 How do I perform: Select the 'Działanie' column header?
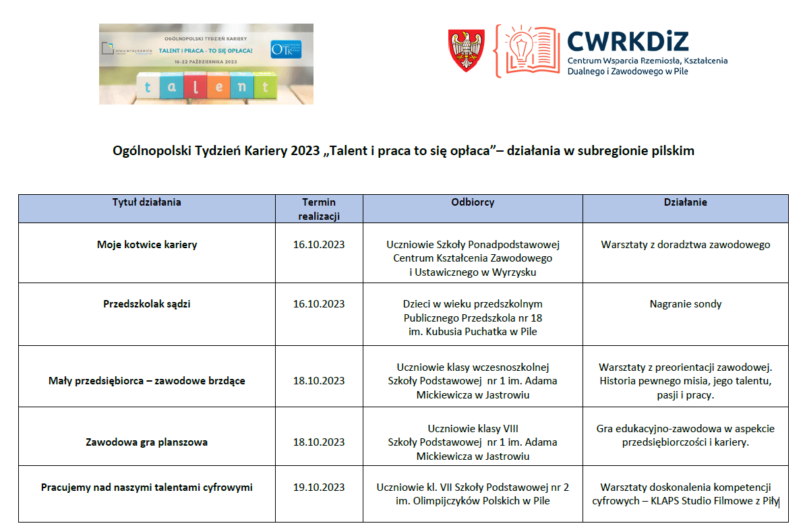(685, 202)
